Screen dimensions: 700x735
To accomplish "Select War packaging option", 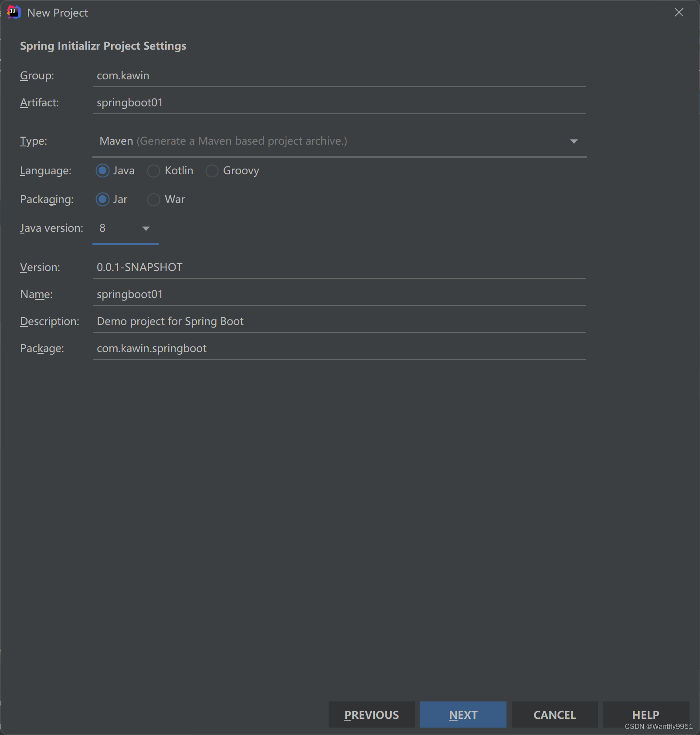I will tap(153, 200).
